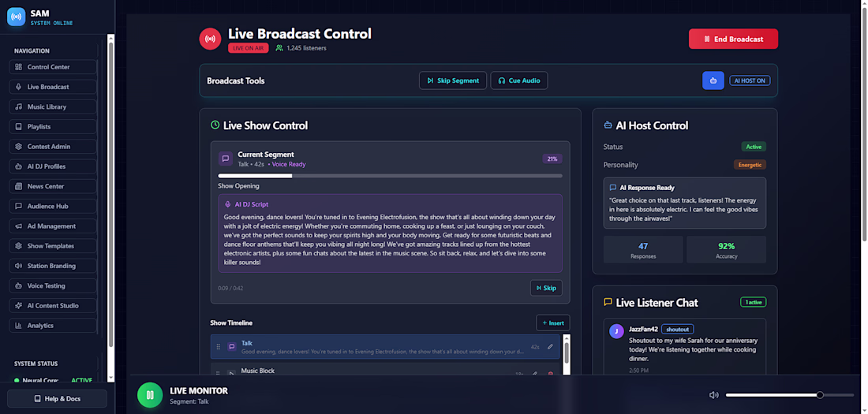Click the Show Opening label
The height and width of the screenshot is (414, 868).
point(238,186)
